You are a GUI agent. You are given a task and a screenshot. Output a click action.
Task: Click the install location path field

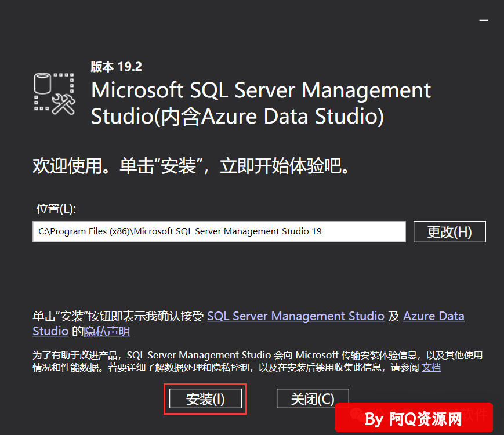click(x=219, y=231)
